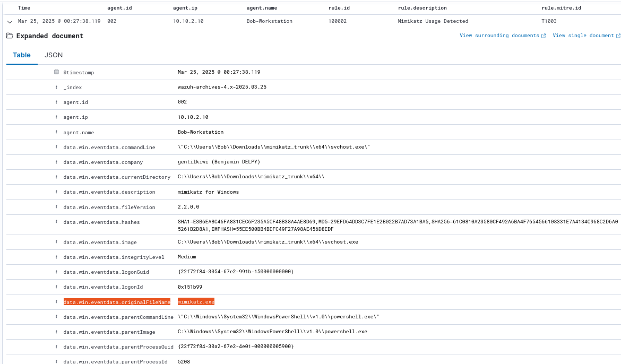Image resolution: width=621 pixels, height=364 pixels.
Task: Click the T1003 MITRE ID cell
Action: point(548,21)
